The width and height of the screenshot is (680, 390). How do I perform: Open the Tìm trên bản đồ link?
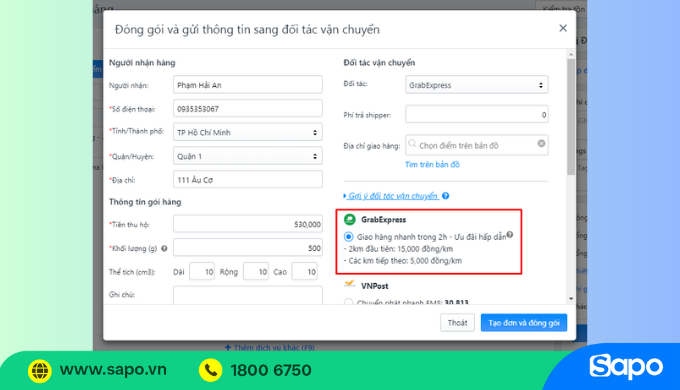tap(432, 164)
